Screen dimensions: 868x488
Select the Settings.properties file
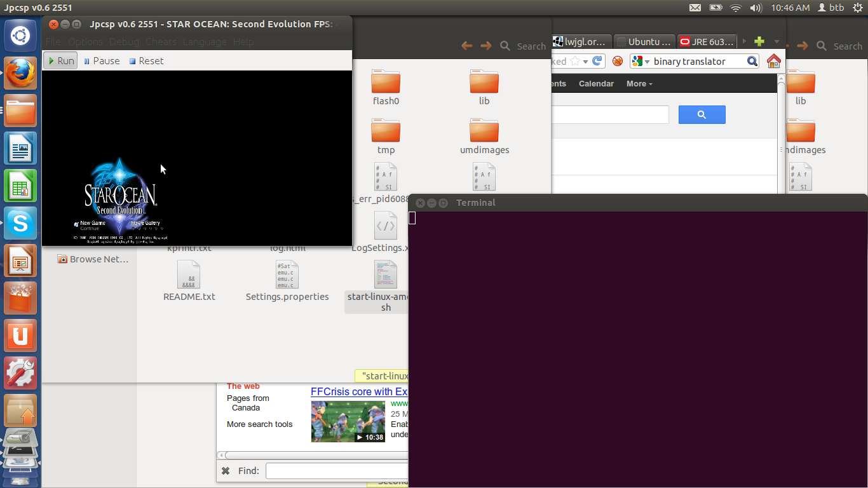coord(287,281)
